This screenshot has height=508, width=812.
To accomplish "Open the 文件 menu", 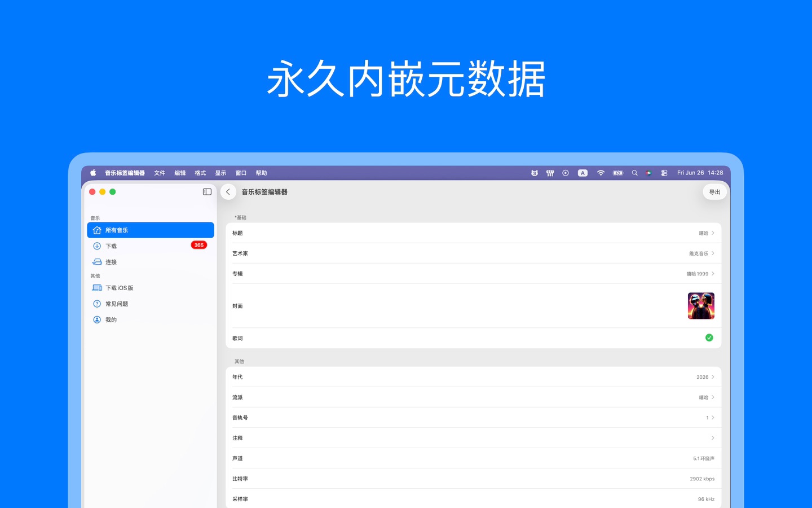I will tap(160, 173).
